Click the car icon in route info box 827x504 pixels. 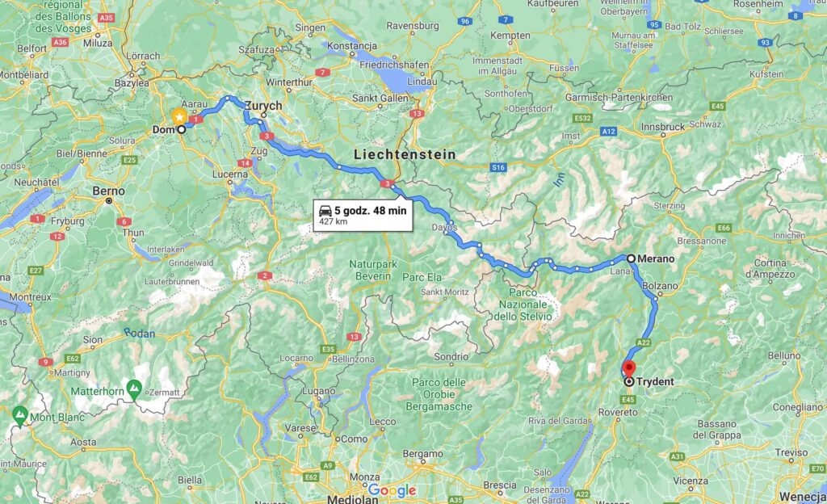click(x=325, y=211)
